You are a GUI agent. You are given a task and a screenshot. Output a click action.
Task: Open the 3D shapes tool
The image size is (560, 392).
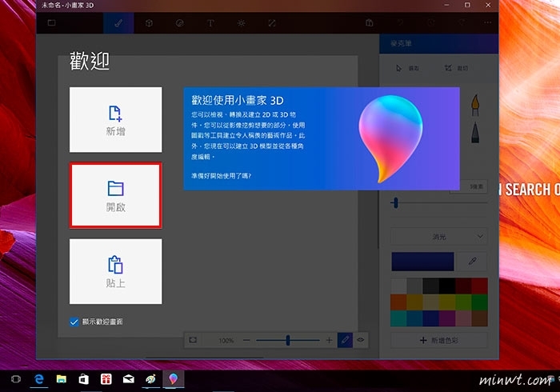point(150,23)
